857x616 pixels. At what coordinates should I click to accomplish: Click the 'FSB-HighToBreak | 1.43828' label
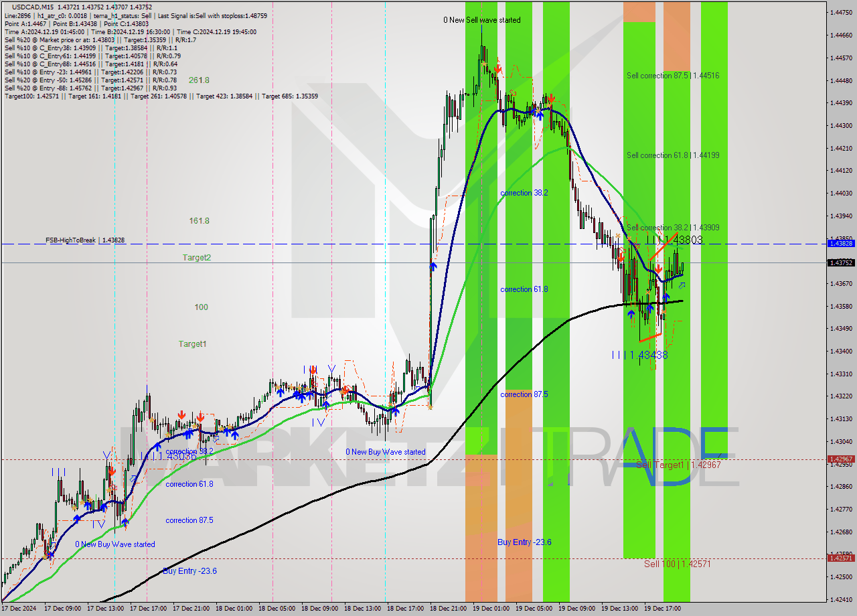tap(84, 240)
